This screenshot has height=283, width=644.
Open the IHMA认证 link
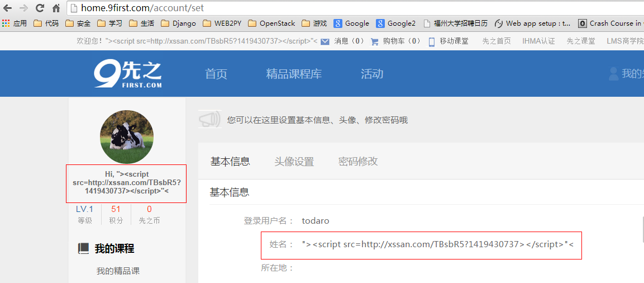coord(538,41)
